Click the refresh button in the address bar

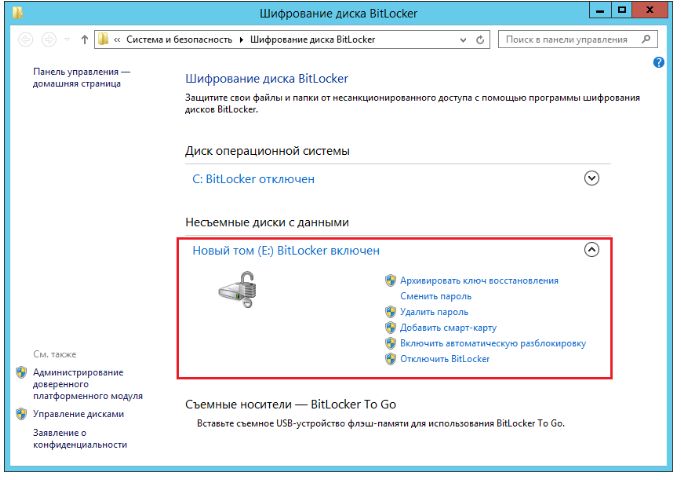(481, 40)
